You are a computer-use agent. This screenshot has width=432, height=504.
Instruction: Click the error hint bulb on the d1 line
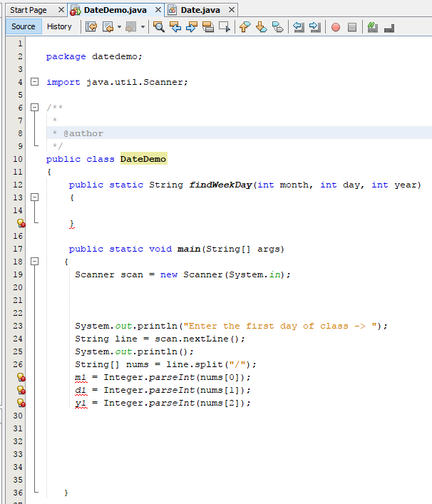point(21,390)
